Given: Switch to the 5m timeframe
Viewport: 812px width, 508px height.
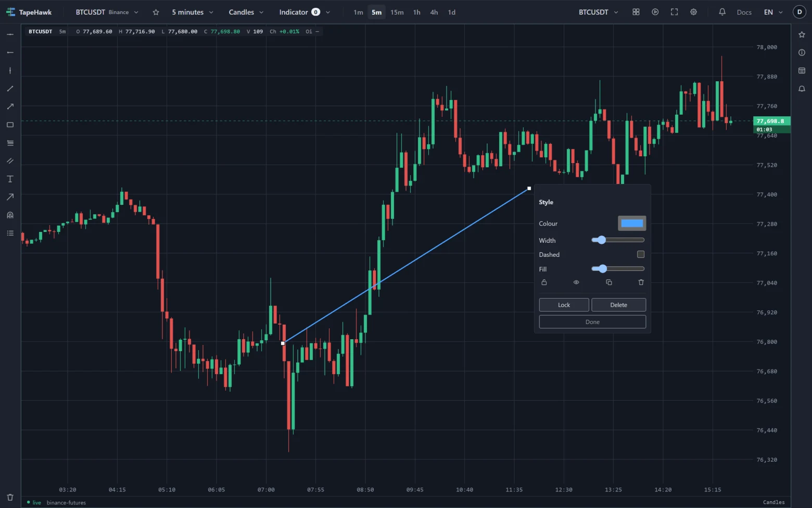Looking at the screenshot, I should [x=376, y=12].
